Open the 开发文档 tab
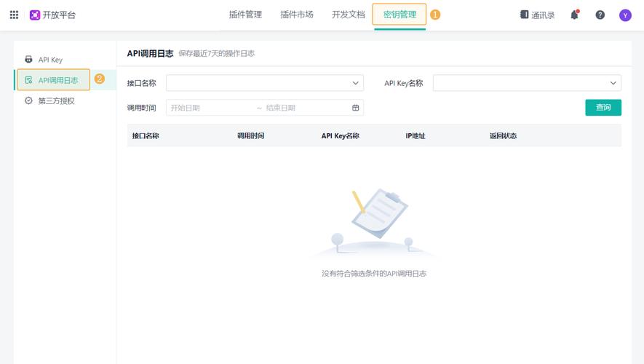 [x=349, y=15]
